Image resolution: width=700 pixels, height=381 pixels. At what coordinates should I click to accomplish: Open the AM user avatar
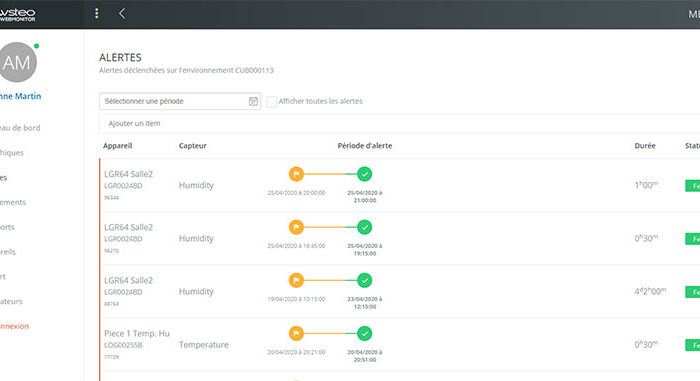click(x=17, y=63)
